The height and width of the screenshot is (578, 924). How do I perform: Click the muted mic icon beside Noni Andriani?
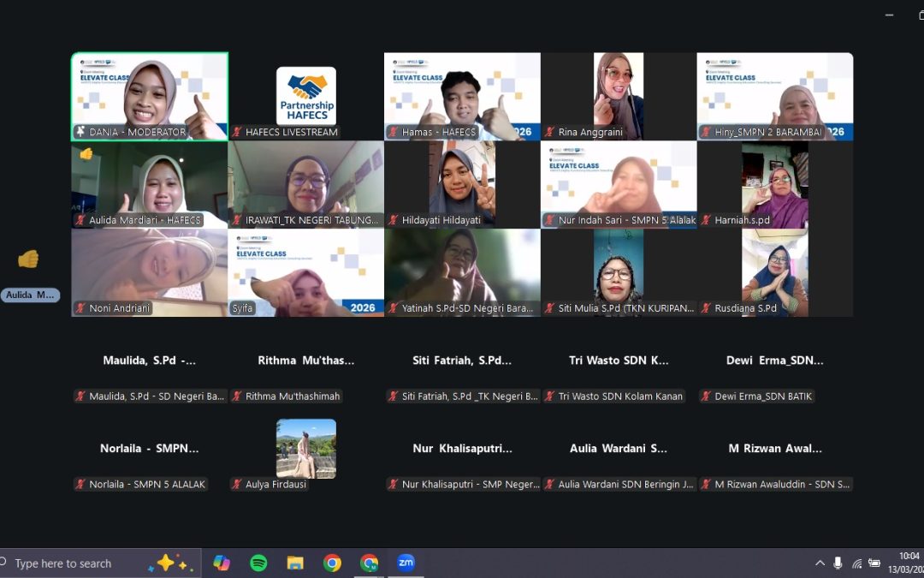pos(80,308)
